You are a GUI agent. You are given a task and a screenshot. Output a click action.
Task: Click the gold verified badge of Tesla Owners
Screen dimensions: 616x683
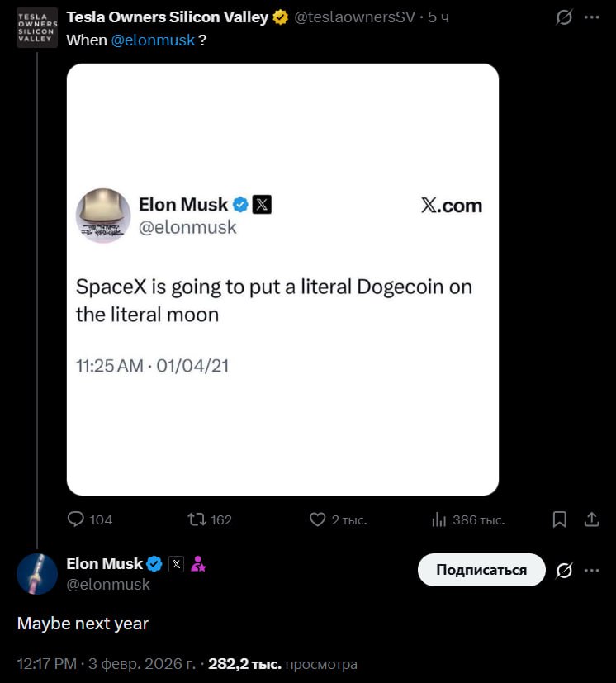[x=281, y=17]
